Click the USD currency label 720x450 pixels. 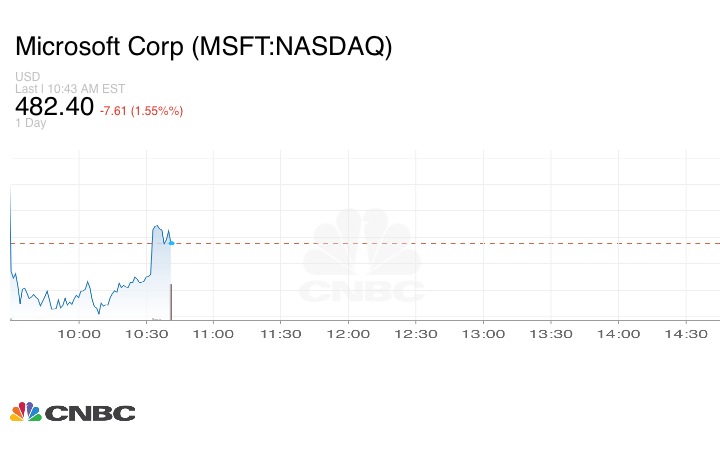click(x=27, y=77)
